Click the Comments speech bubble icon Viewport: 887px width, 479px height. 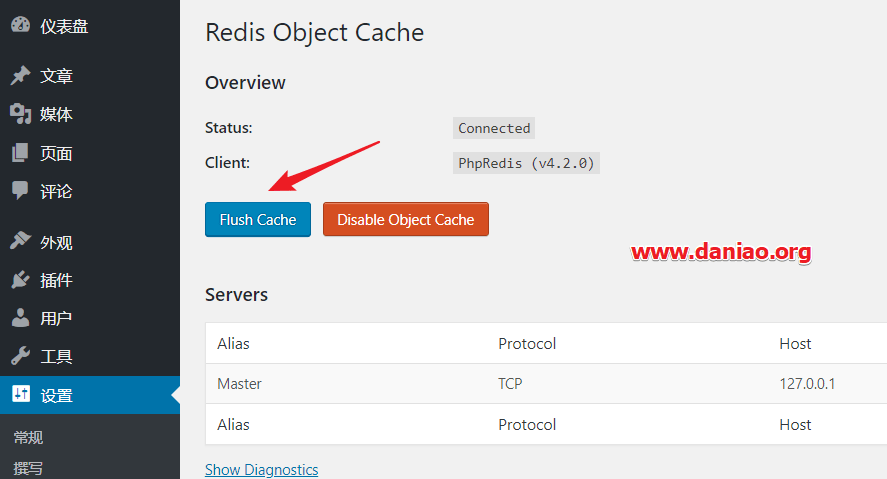pyautogui.click(x=20, y=191)
